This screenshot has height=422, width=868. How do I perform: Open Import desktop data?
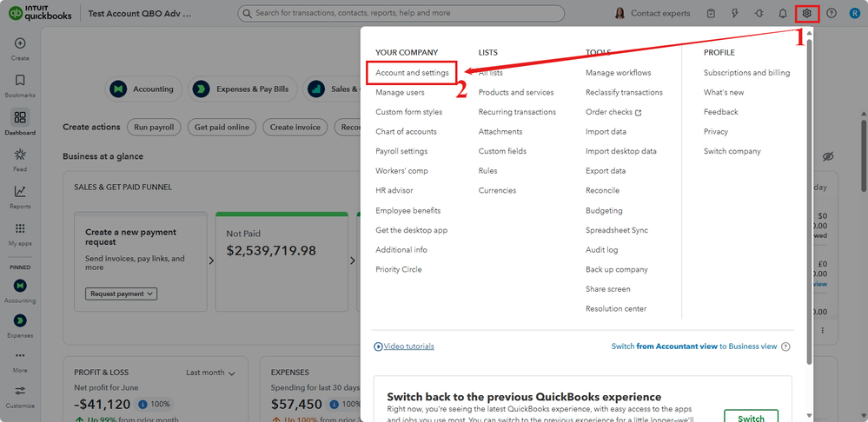tap(621, 151)
